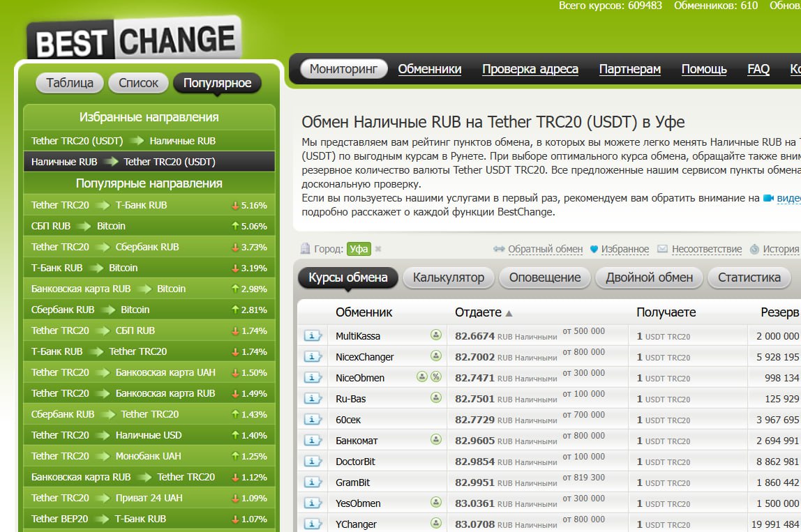Click the reserve value 5 928 195
The width and height of the screenshot is (801, 532).
[x=777, y=357]
